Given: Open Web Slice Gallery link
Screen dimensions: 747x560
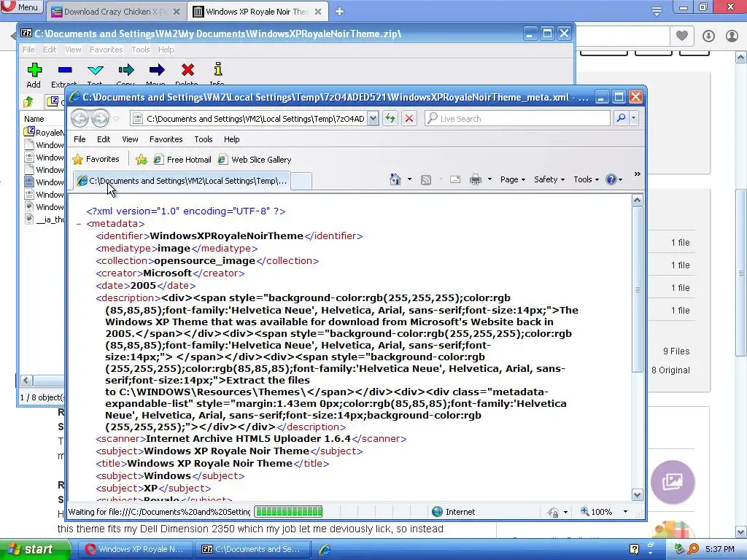Looking at the screenshot, I should 255,160.
